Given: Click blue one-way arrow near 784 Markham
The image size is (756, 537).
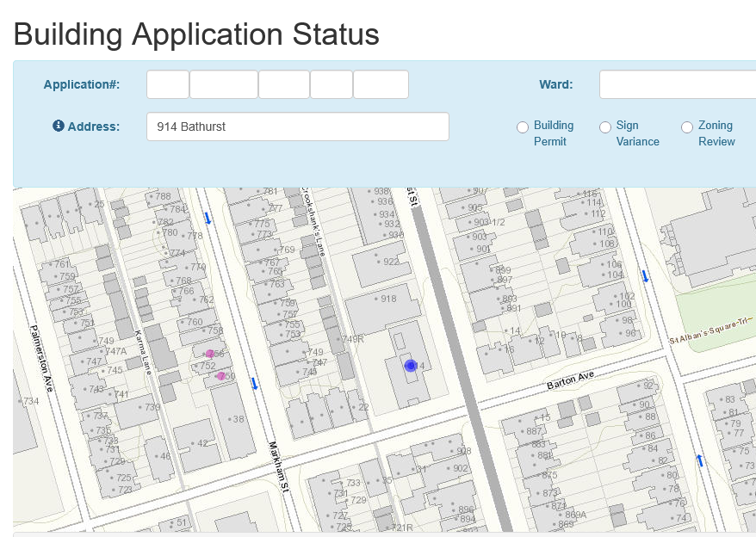Looking at the screenshot, I should click(207, 219).
